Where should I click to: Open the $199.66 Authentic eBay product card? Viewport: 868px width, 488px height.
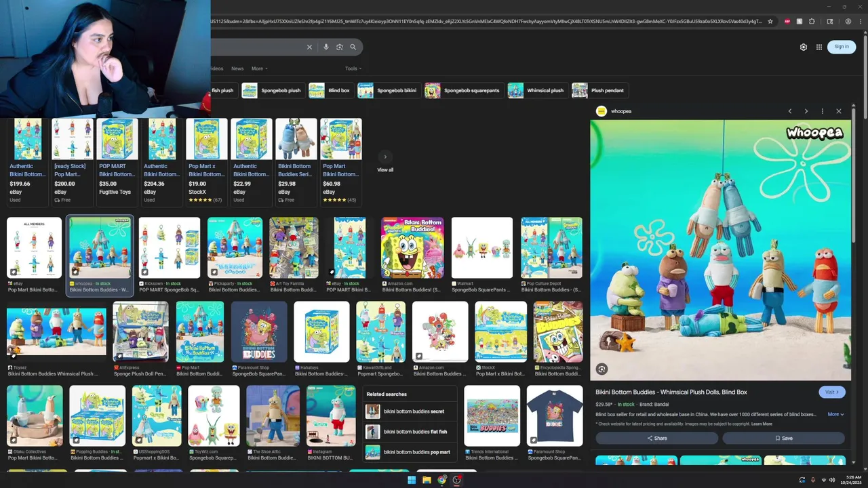(x=27, y=161)
